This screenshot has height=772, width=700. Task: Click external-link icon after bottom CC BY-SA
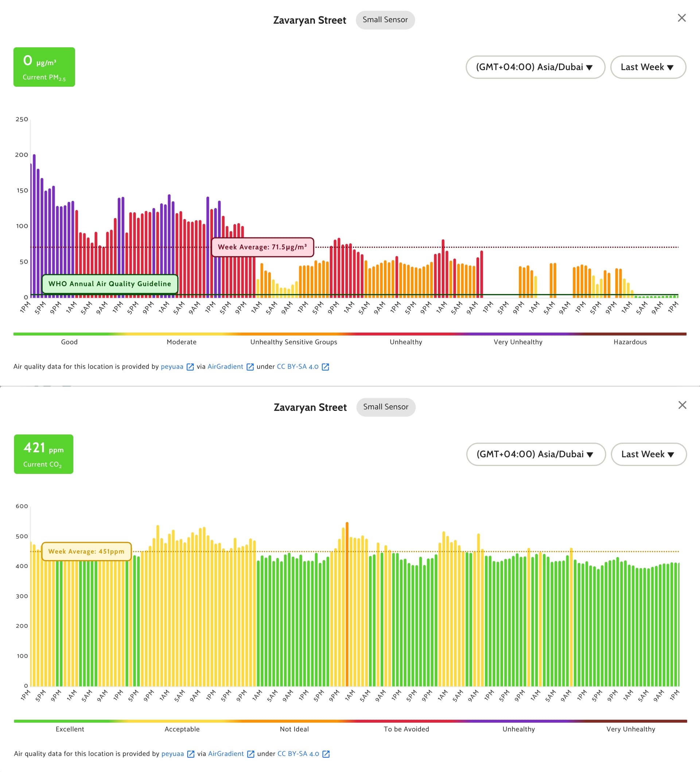326,754
